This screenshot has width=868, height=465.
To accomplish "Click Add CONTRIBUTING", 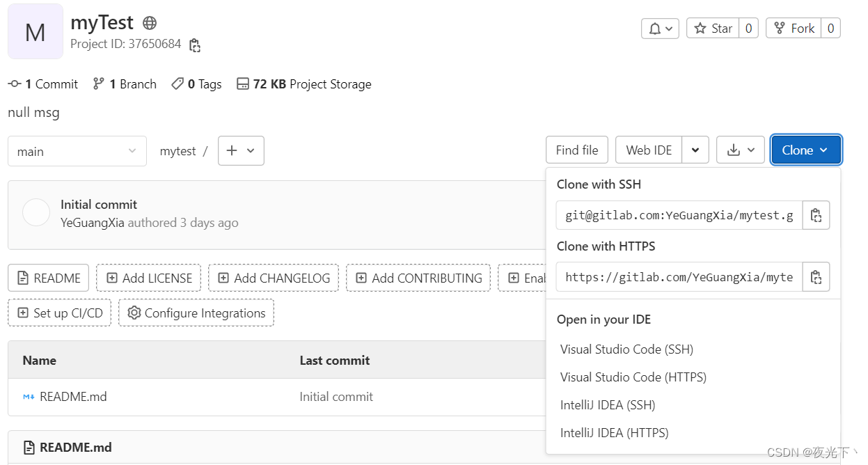I will pos(418,278).
